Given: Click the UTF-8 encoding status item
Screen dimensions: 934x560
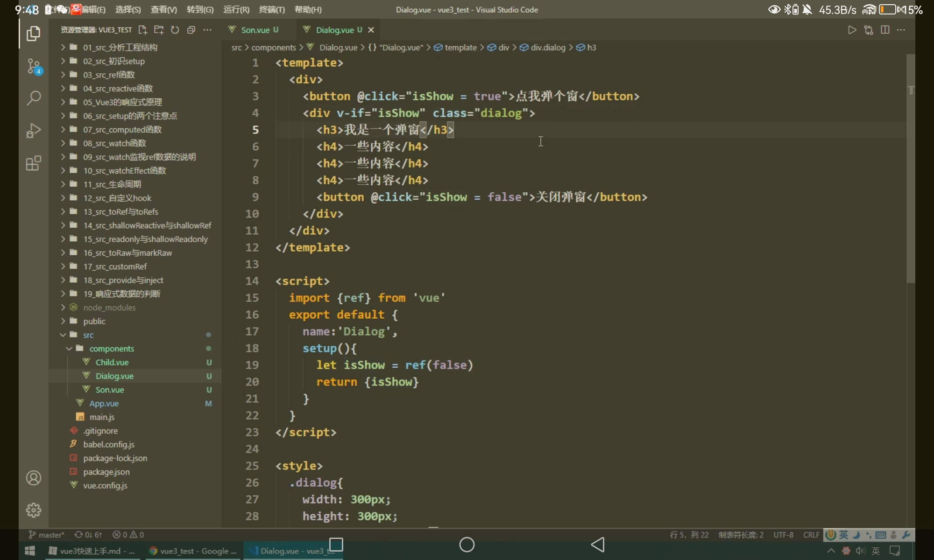Looking at the screenshot, I should tap(783, 535).
